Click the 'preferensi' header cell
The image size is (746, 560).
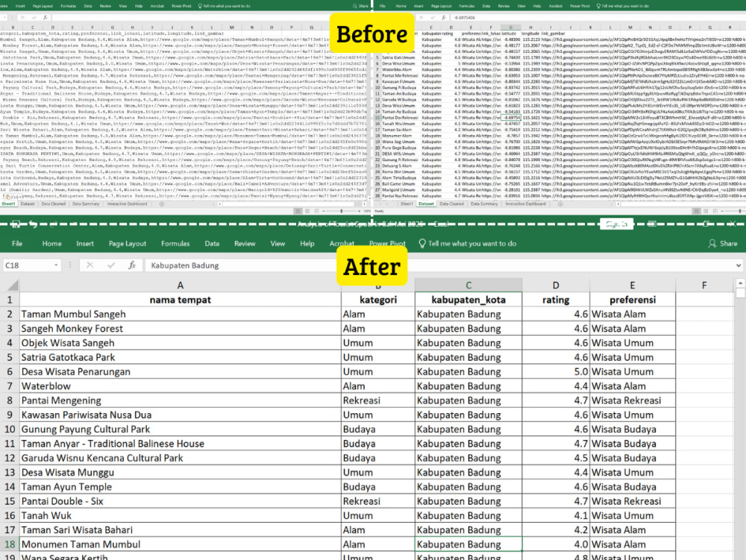click(633, 300)
